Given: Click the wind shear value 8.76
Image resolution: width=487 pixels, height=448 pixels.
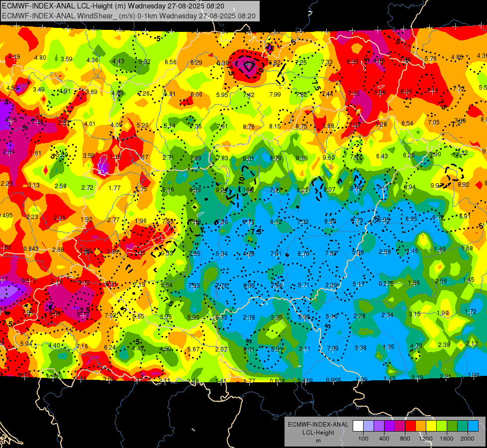Looking at the screenshot, I should click(248, 126).
